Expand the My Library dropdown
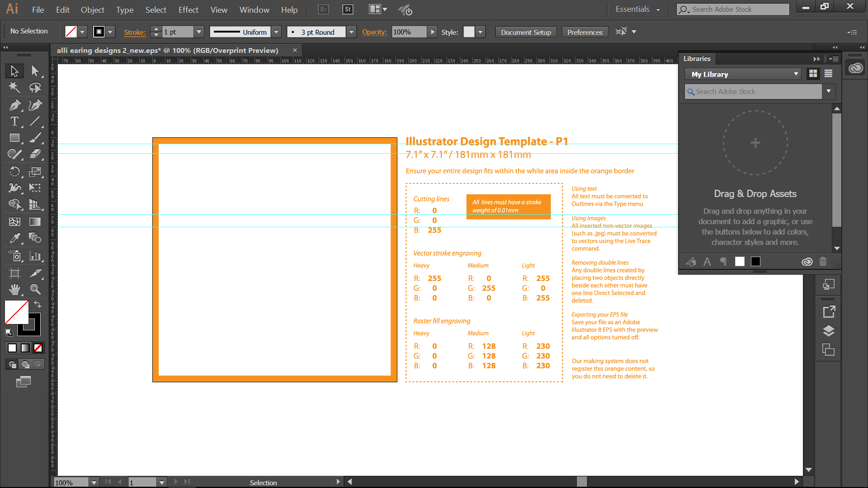Image resolution: width=868 pixels, height=488 pixels. 796,74
